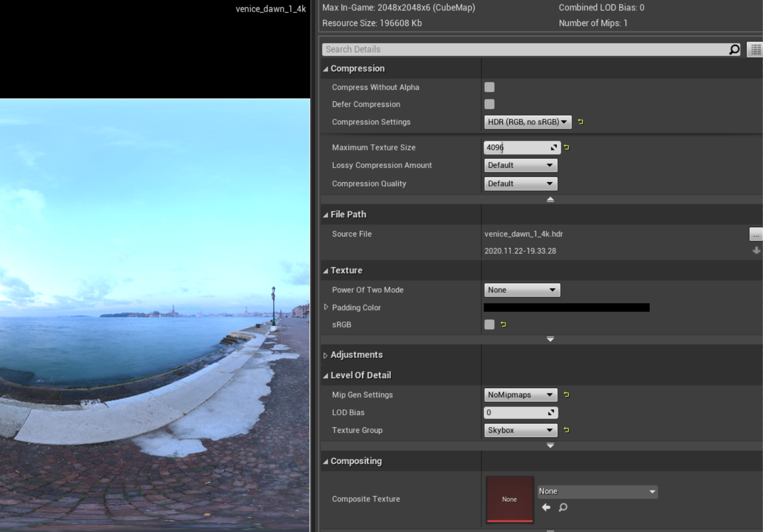Enable the sRGB checkbox

[x=489, y=325]
